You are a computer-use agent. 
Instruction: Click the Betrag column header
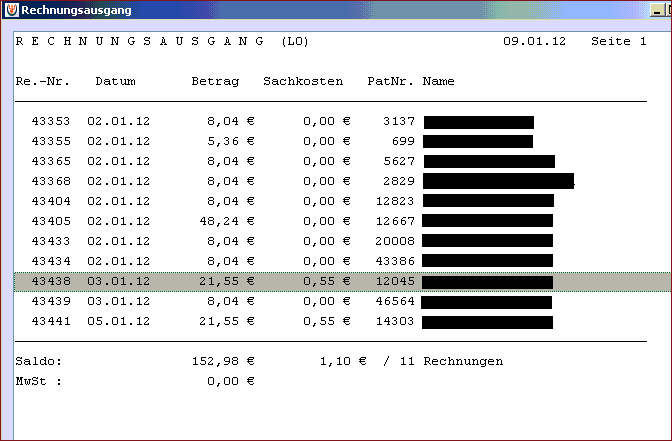click(215, 82)
